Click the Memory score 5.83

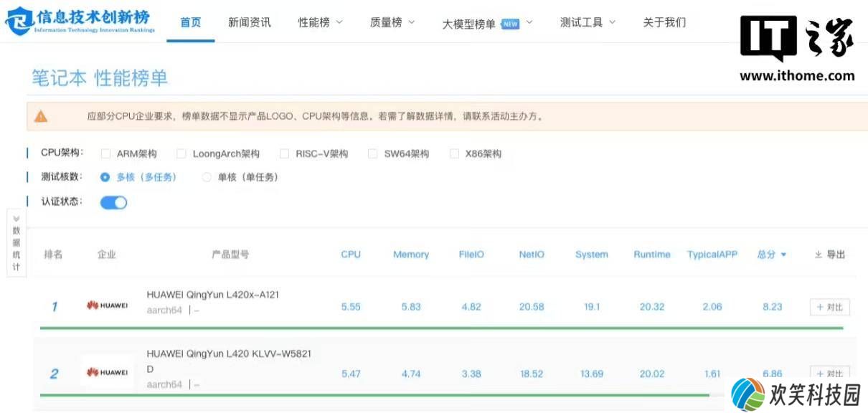coord(411,307)
